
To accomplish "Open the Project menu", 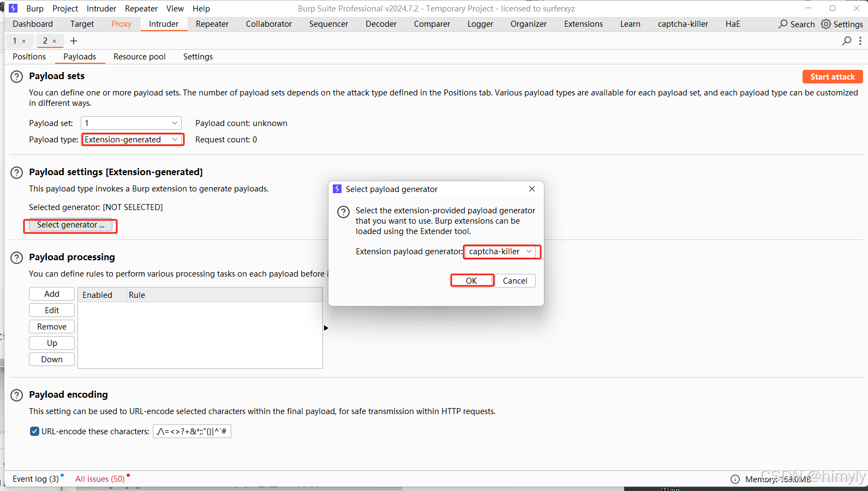I will coord(65,9).
